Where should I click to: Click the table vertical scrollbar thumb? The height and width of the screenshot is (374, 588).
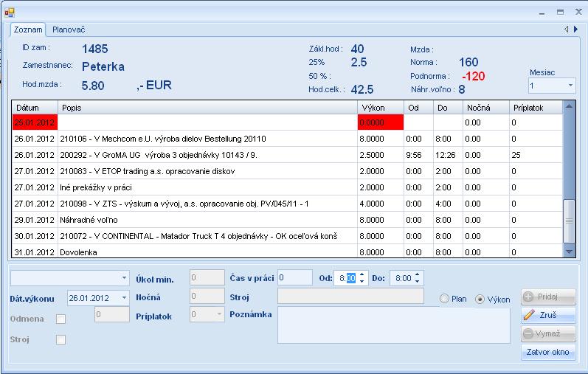570,221
